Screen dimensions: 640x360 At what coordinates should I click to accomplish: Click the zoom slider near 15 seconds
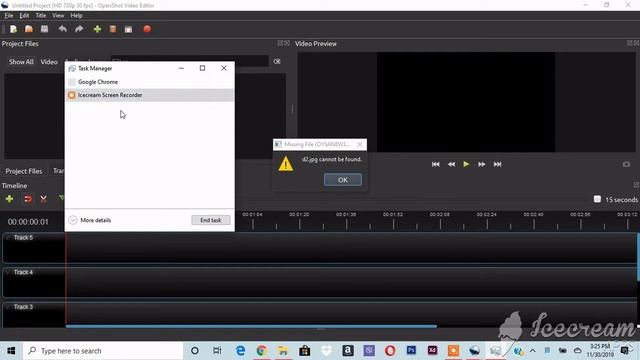tap(597, 199)
